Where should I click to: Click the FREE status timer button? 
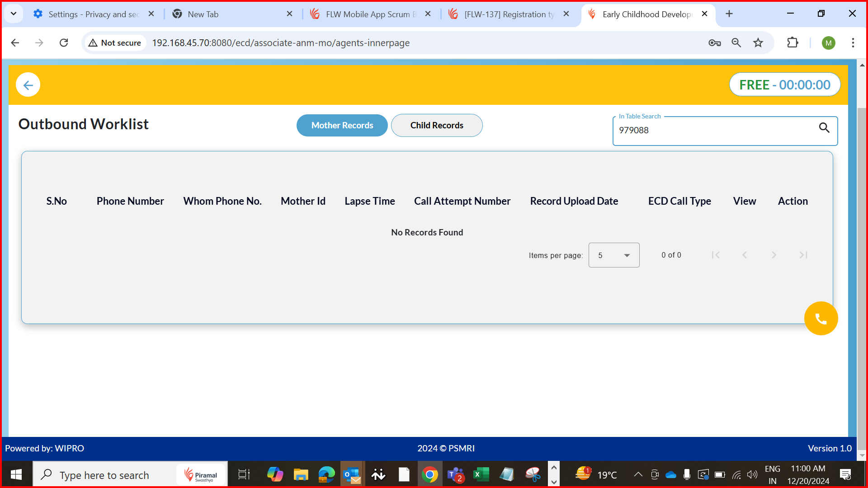click(784, 85)
